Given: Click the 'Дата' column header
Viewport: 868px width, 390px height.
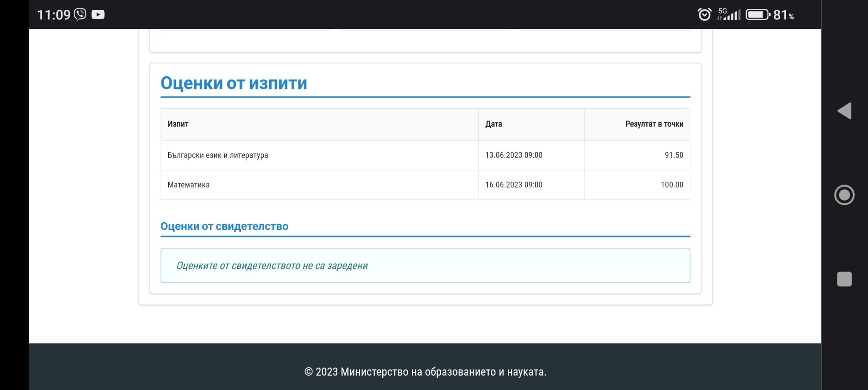Looking at the screenshot, I should tap(494, 124).
